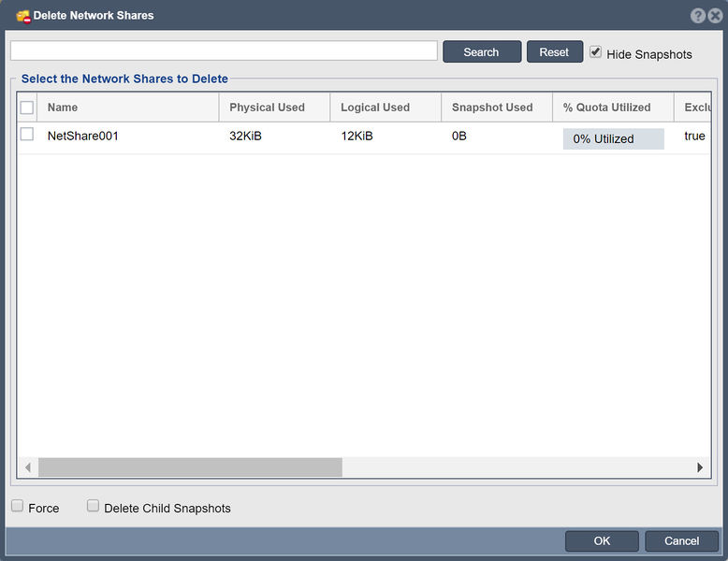Viewport: 728px width, 561px height.
Task: Click the Search button
Action: coord(482,51)
